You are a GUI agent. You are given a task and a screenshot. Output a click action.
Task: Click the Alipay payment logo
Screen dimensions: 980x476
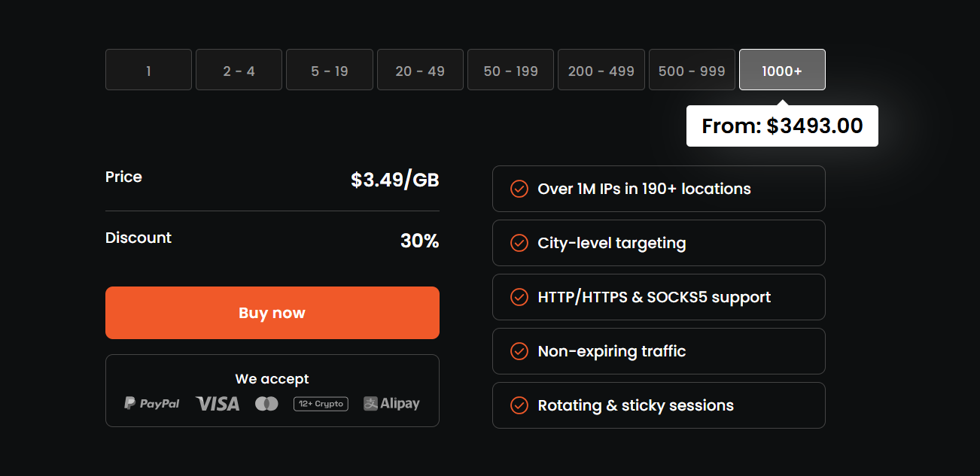pos(391,404)
